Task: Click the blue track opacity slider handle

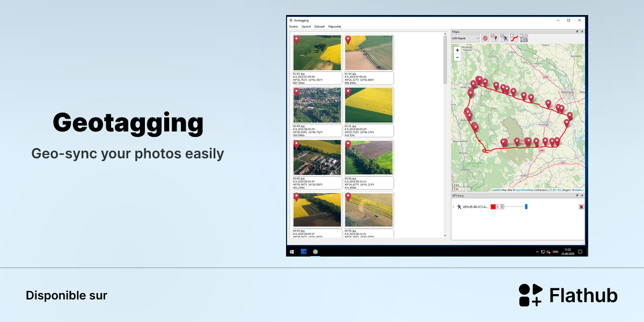Action: [x=526, y=207]
